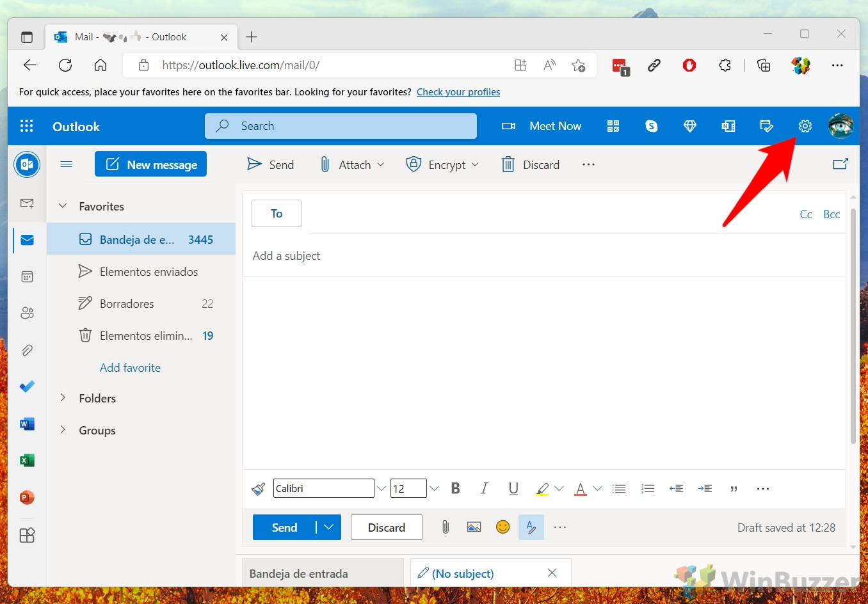Viewport: 868px width, 604px height.
Task: Click the Outlook Search box
Action: 341,126
